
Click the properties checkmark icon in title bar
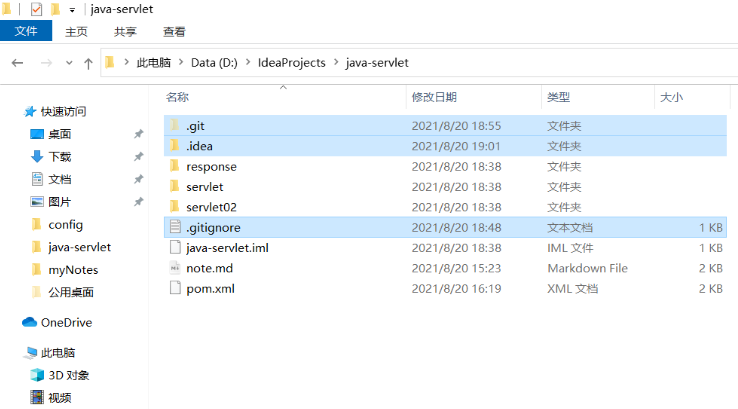point(36,9)
